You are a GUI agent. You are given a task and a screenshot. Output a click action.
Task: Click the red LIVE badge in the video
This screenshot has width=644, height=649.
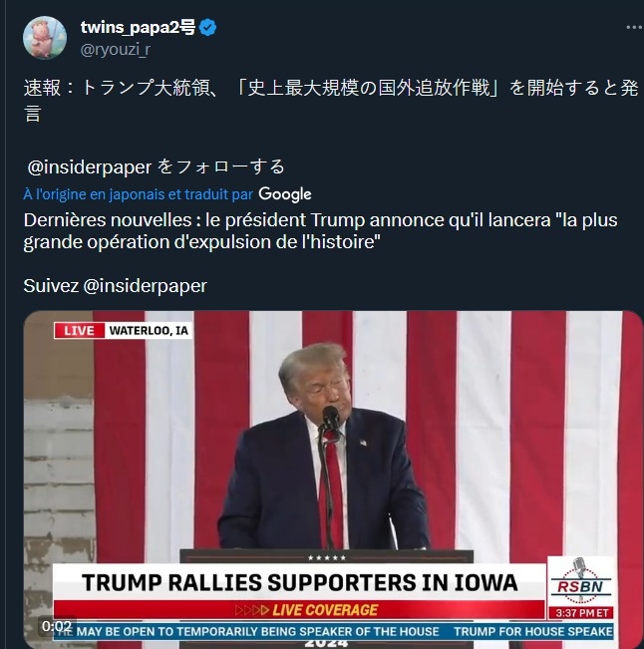point(79,330)
